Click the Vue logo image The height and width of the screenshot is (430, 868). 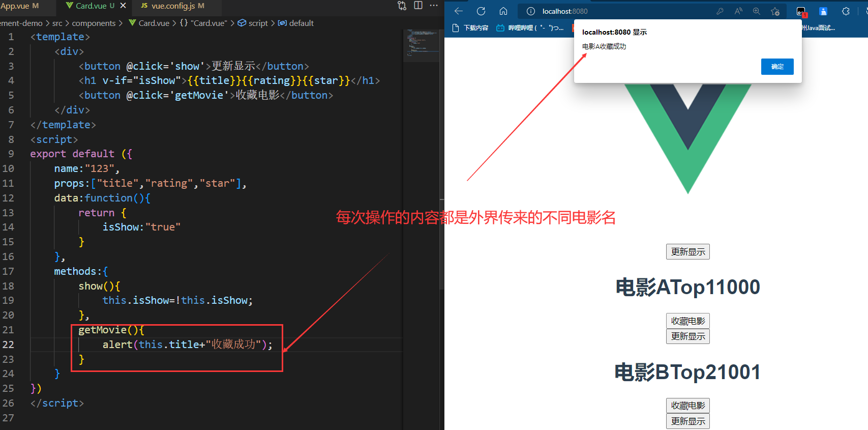[687, 139]
